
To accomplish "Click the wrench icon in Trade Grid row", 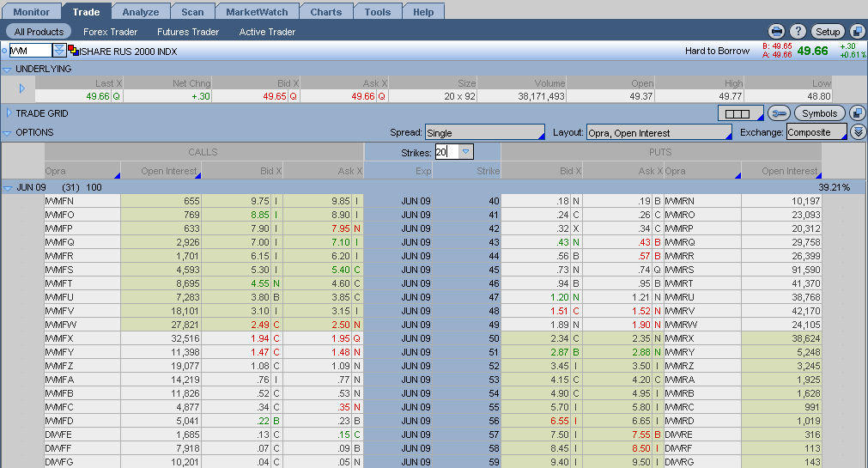I will (778, 113).
